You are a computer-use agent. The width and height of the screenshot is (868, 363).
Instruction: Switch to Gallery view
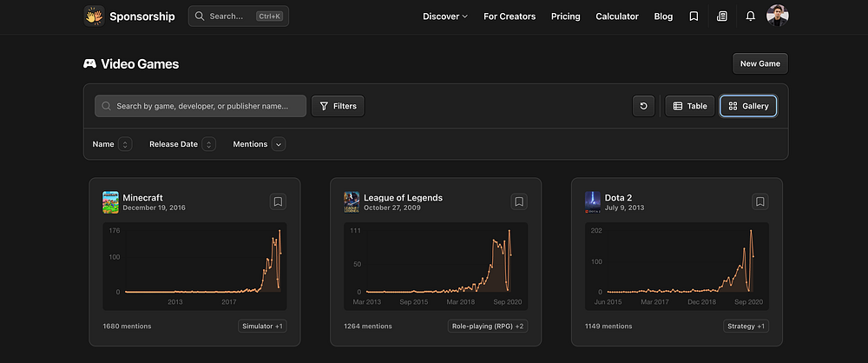[x=748, y=106]
